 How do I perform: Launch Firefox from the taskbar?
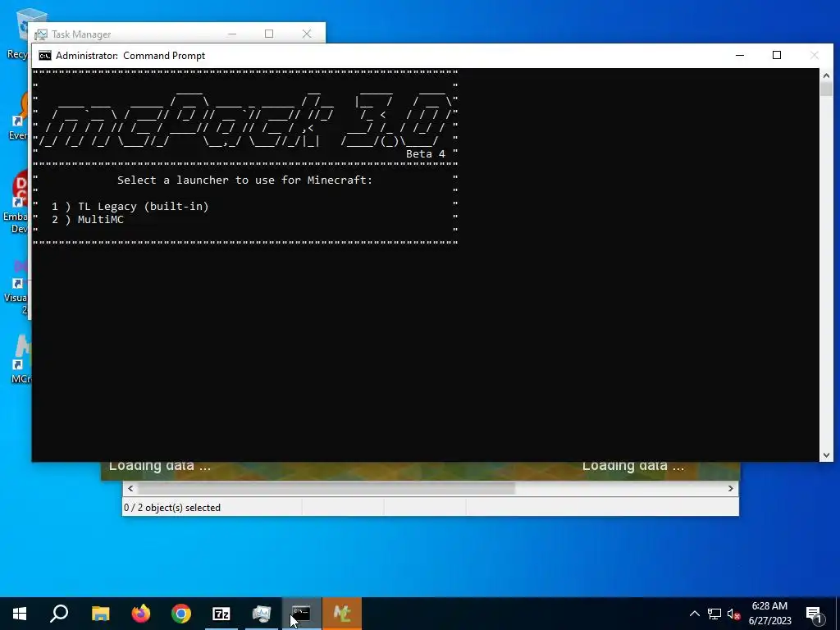pyautogui.click(x=141, y=614)
